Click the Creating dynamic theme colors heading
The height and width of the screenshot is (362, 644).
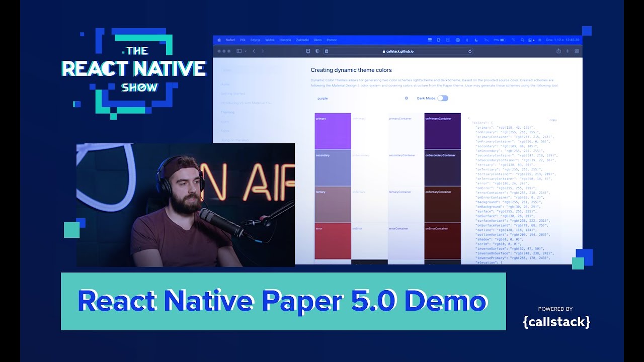point(351,70)
